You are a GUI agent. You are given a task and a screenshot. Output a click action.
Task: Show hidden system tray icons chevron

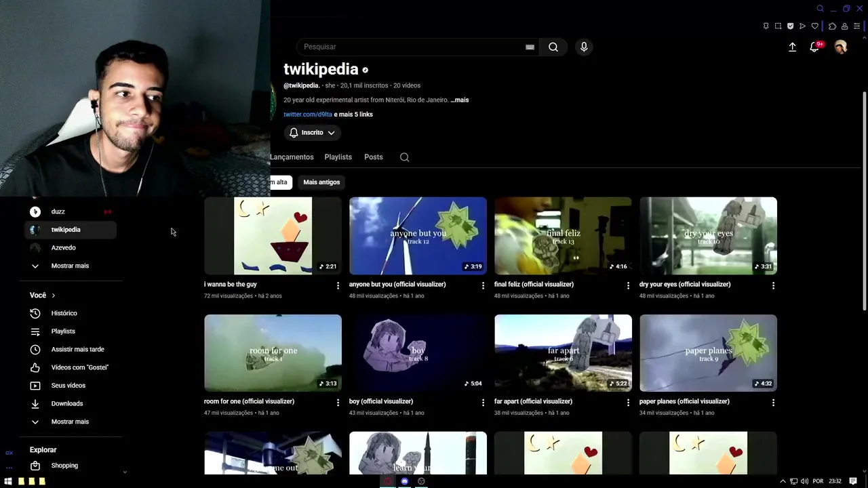[x=783, y=481]
